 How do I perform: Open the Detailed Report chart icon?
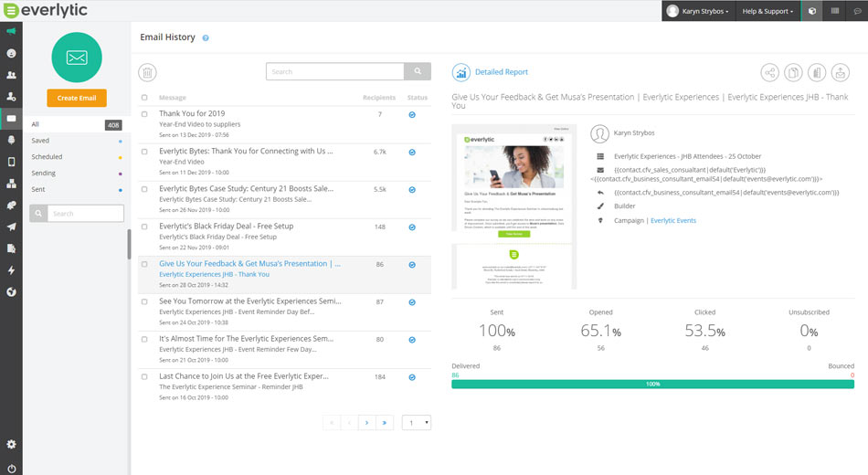461,72
